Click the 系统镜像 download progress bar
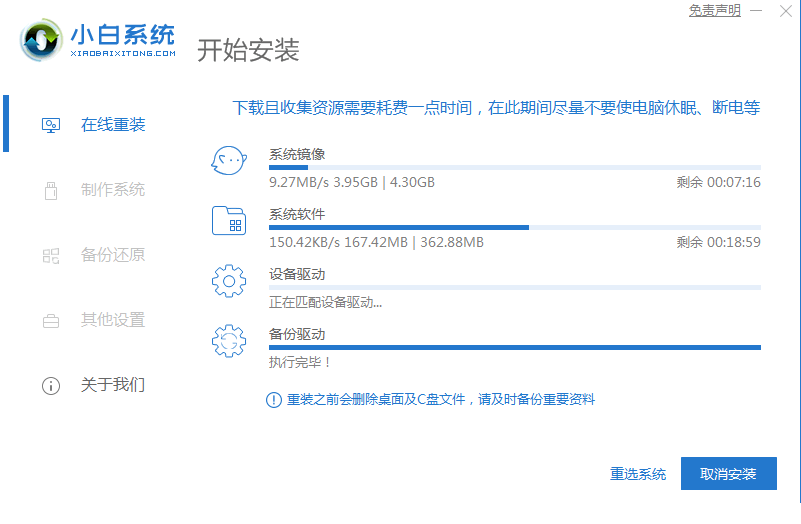The image size is (801, 524). point(514,168)
